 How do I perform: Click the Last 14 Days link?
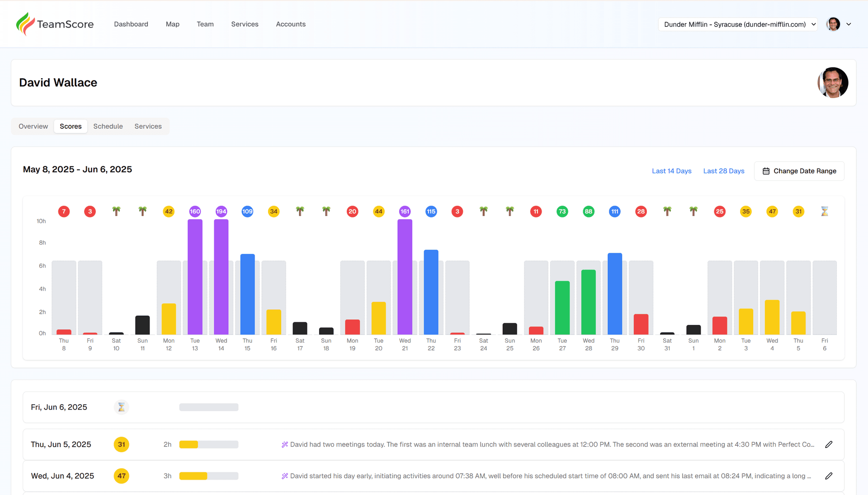[x=671, y=171]
